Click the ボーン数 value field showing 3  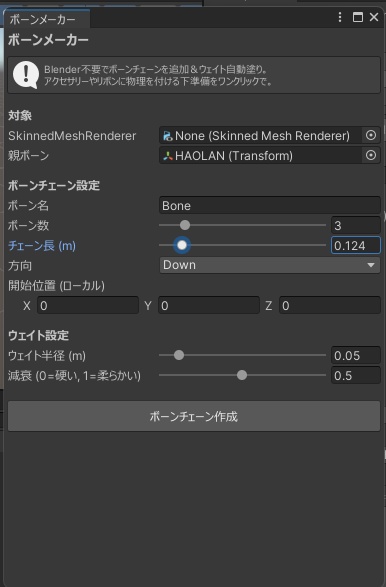tap(356, 225)
